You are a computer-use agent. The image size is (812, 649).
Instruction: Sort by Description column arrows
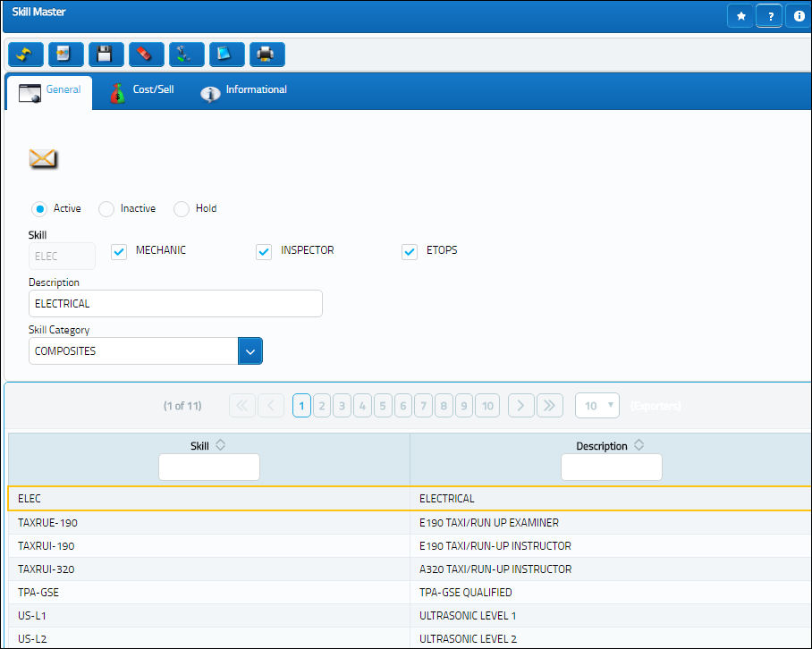(639, 445)
